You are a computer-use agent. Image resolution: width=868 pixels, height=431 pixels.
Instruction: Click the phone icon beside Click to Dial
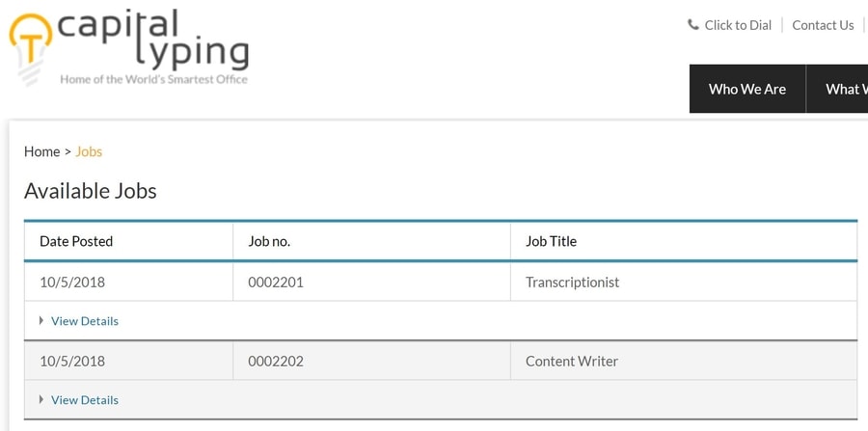693,25
